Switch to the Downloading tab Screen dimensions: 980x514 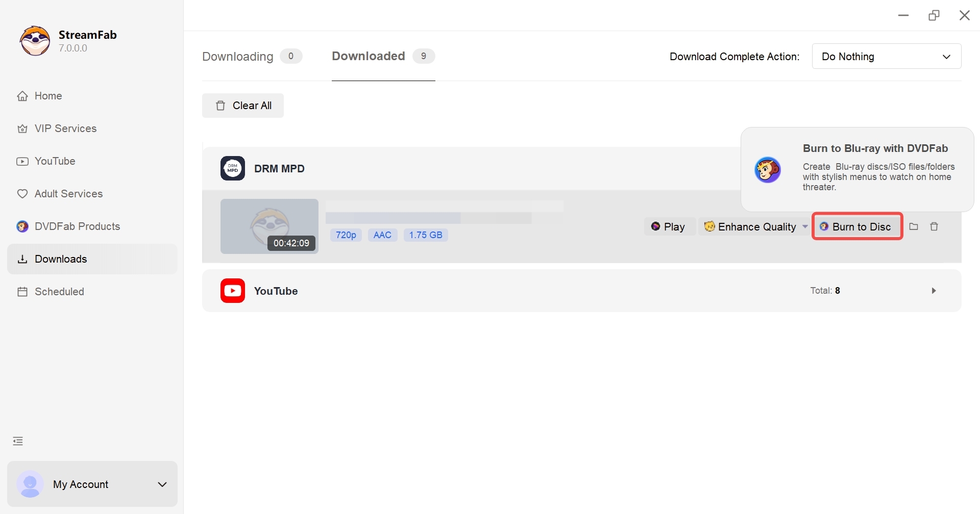point(237,57)
